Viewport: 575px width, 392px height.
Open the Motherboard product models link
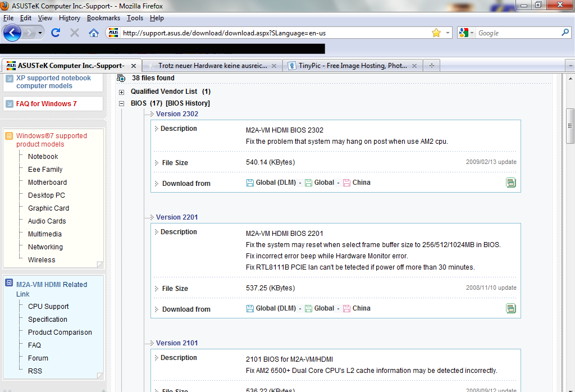[x=47, y=183]
